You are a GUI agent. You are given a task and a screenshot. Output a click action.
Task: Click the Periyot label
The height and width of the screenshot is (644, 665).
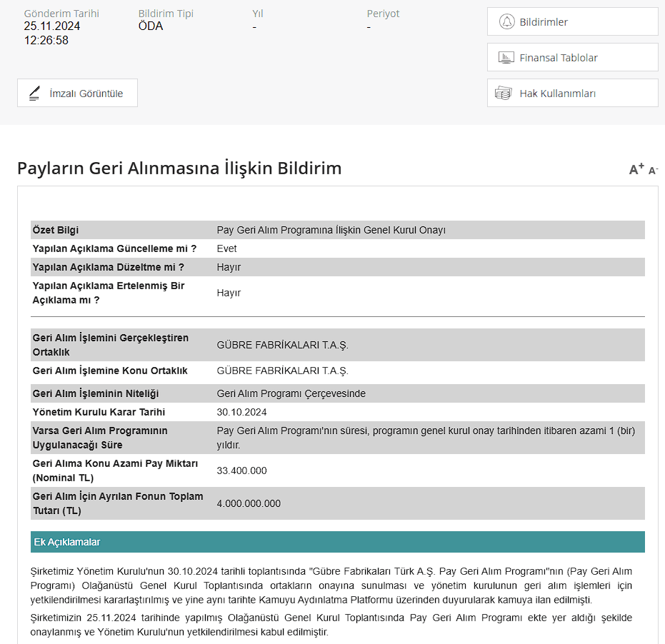tap(383, 14)
